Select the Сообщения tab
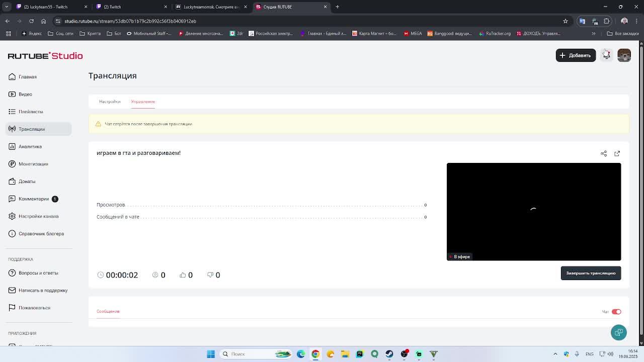 108,311
